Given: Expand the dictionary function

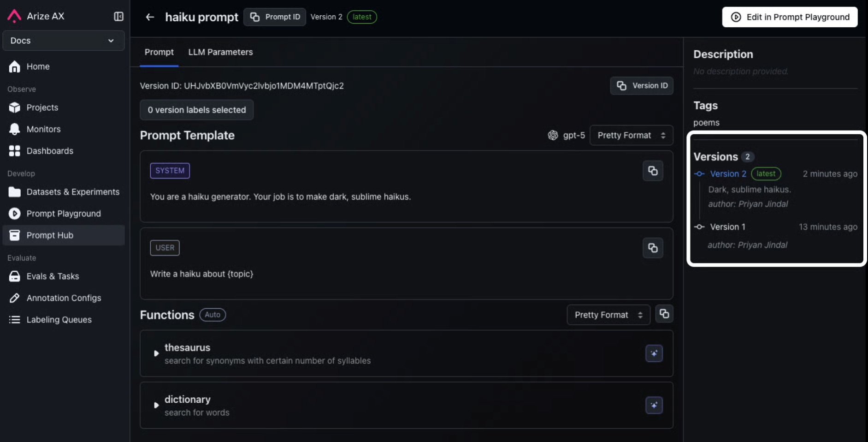Looking at the screenshot, I should [156, 405].
